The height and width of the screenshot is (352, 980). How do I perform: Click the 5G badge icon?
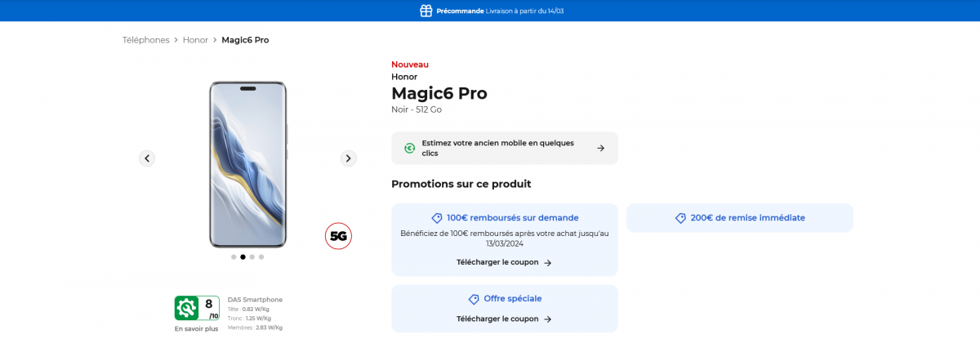click(338, 236)
